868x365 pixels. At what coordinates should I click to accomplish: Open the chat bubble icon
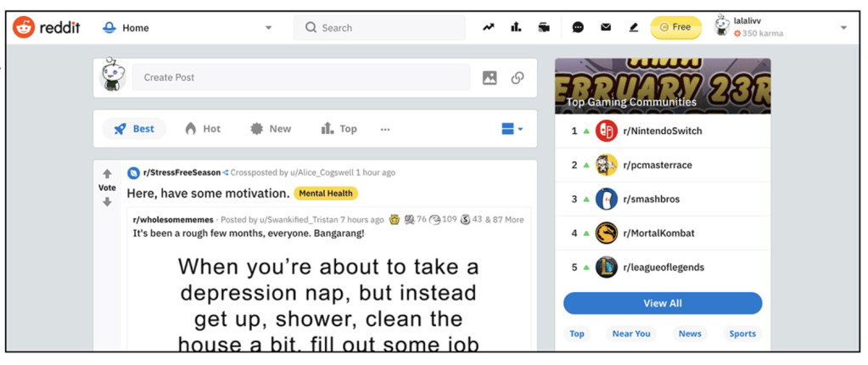(x=578, y=28)
